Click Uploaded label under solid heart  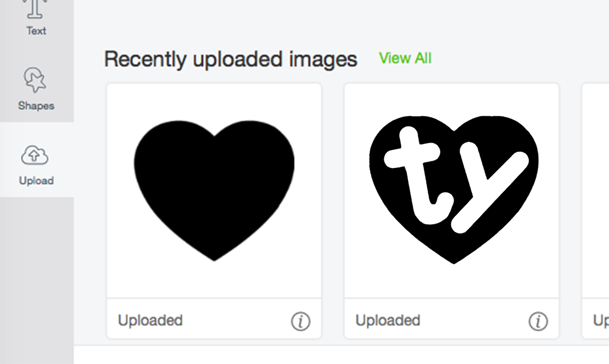[150, 320]
